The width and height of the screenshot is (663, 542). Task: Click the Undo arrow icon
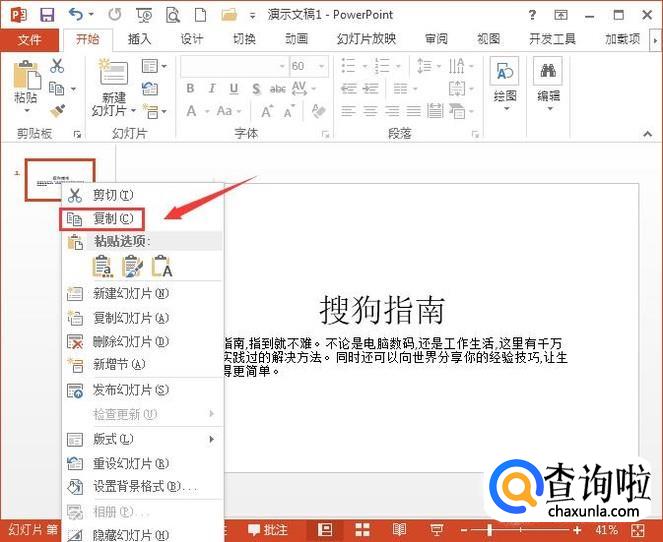pyautogui.click(x=76, y=15)
